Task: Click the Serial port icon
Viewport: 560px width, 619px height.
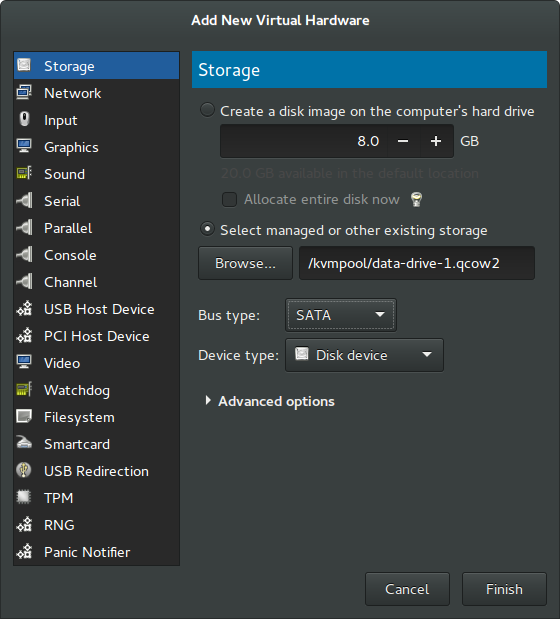Action: (24, 200)
